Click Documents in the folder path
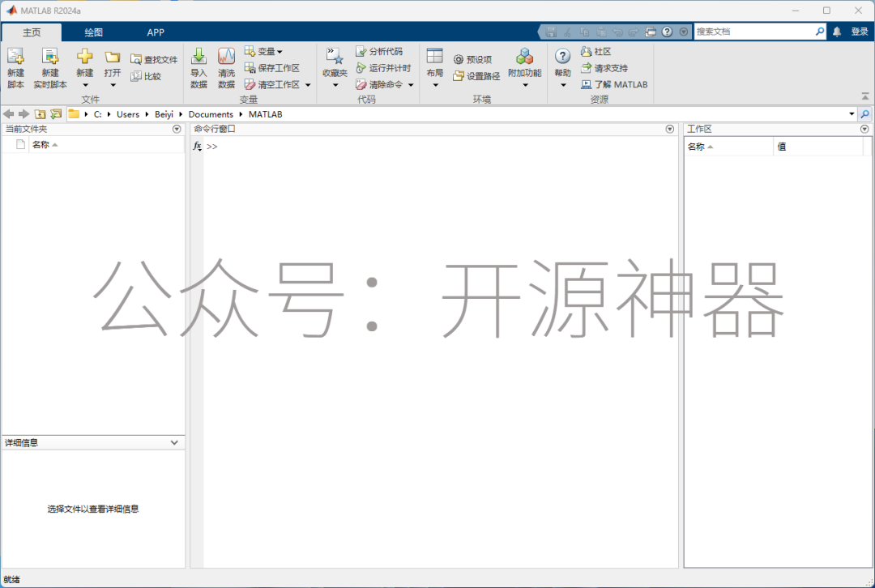This screenshot has height=588, width=875. tap(211, 114)
